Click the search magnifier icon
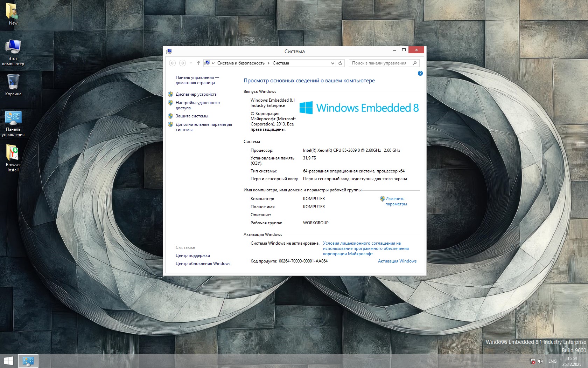Viewport: 588px width, 368px height. tap(415, 63)
